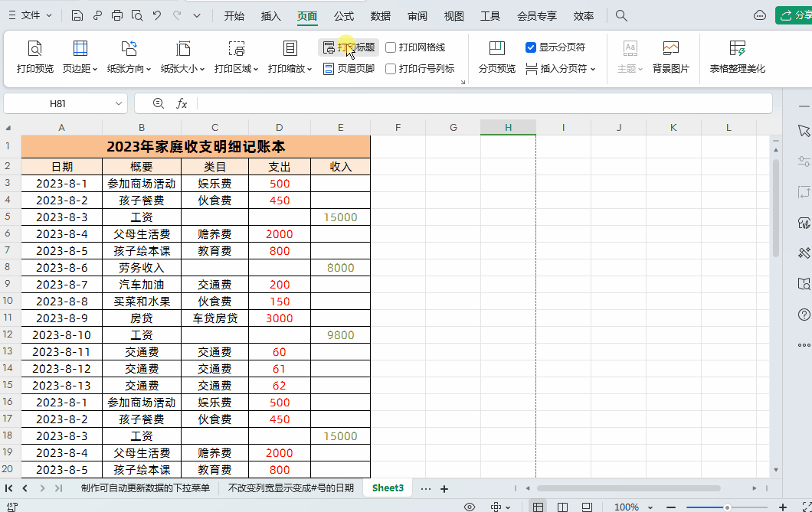Select cell 车贷房贷 in category column
Image resolution: width=812 pixels, height=512 pixels.
coord(215,318)
